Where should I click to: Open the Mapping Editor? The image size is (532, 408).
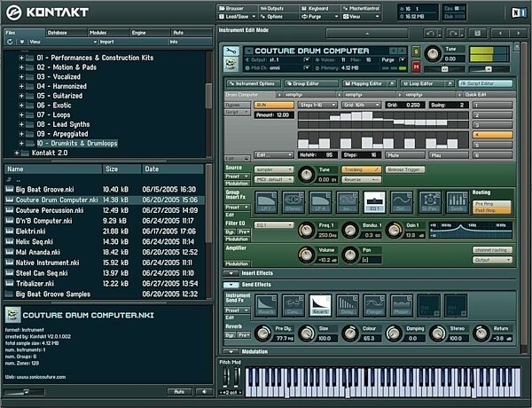tap(369, 83)
